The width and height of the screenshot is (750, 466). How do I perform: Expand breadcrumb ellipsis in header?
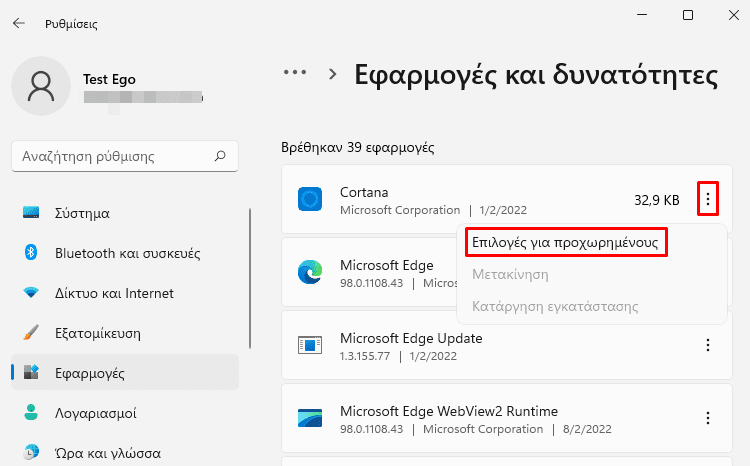[295, 73]
